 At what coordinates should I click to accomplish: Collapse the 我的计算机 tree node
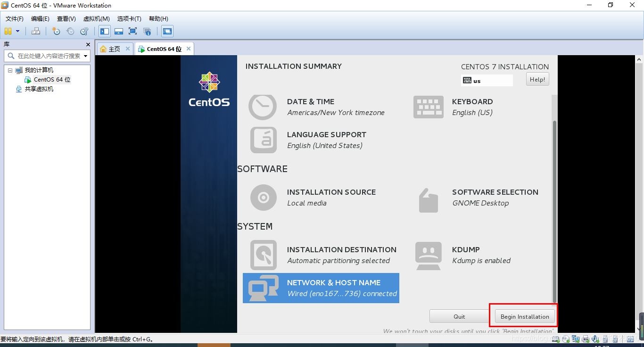[x=10, y=70]
